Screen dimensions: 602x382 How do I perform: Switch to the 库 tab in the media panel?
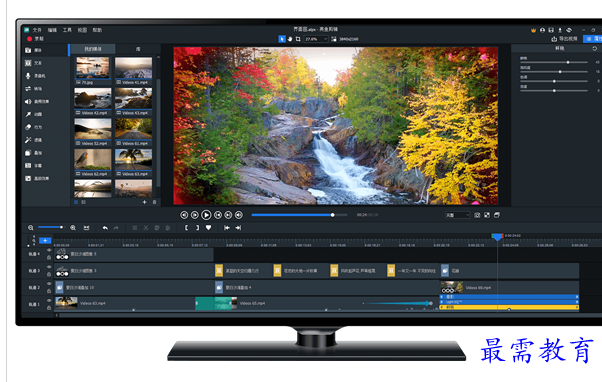tap(138, 49)
